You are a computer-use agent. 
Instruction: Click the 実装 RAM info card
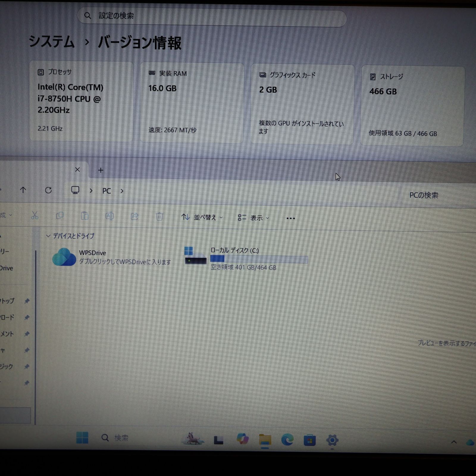(x=192, y=102)
